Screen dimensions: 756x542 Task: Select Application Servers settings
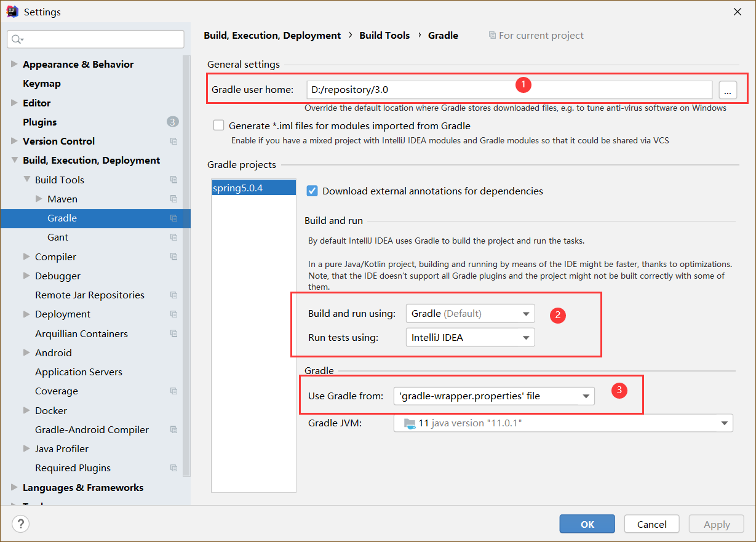79,372
